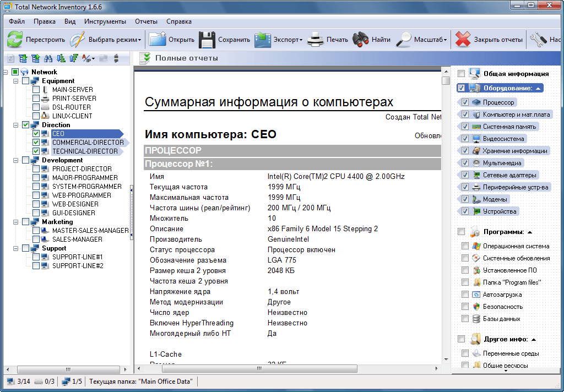Open the Отчеты menu
The image size is (564, 392).
pos(146,21)
